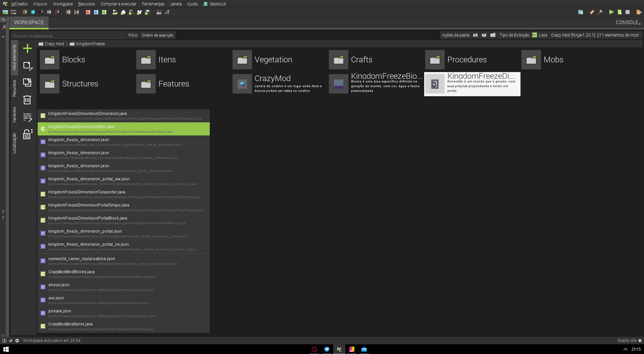Switch to the WORKSPACE tab
Image resolution: width=644 pixels, height=354 pixels.
29,22
